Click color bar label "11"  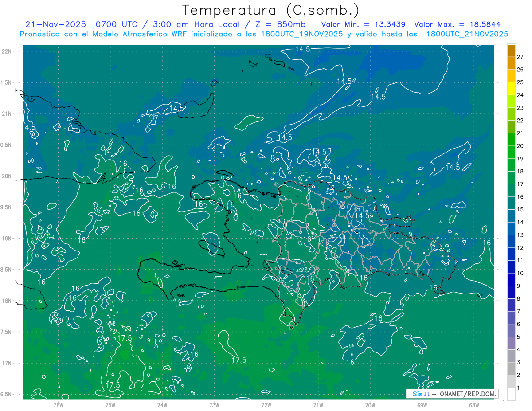click(520, 261)
